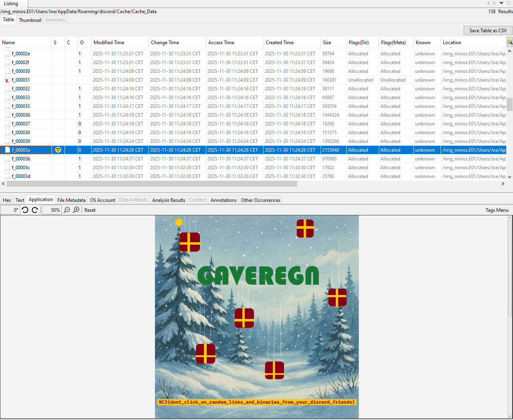Zoom in on the image preview

pos(76,210)
